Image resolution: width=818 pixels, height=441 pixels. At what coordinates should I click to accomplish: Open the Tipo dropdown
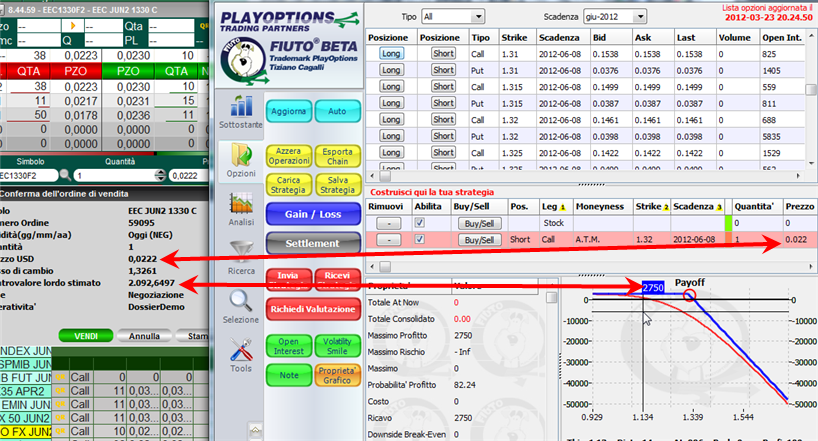click(453, 17)
